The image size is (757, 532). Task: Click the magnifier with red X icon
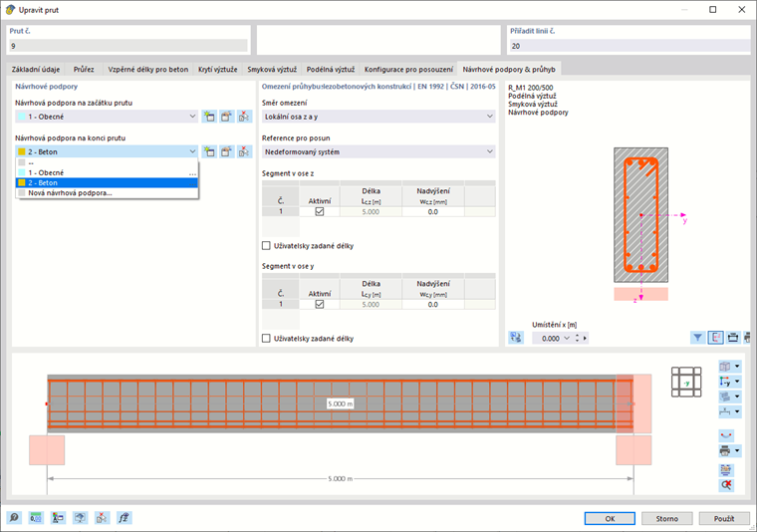click(726, 485)
